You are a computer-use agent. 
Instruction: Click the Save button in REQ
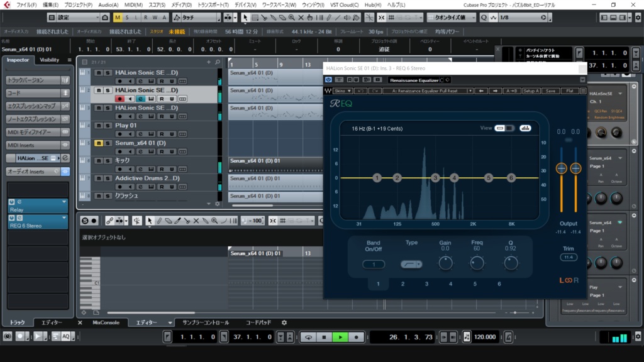(550, 90)
